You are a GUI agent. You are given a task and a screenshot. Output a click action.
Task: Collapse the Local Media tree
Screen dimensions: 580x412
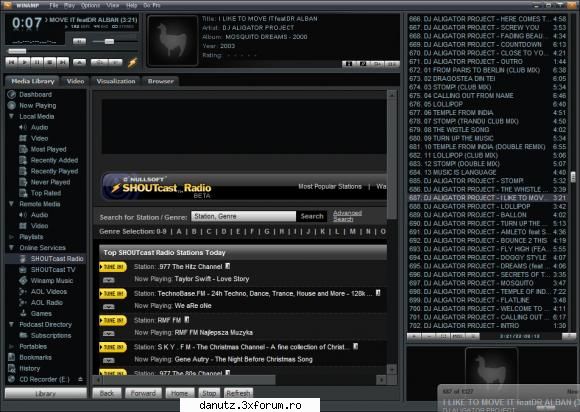(x=11, y=116)
